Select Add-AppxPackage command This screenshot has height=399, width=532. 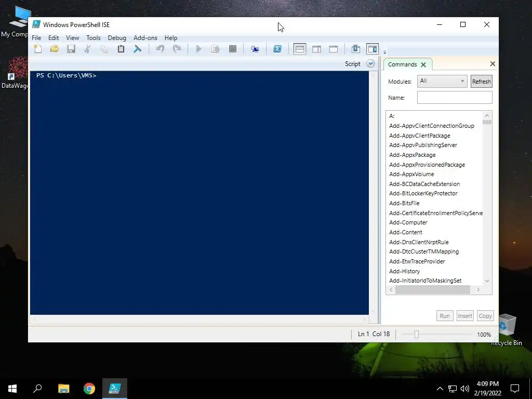click(x=412, y=155)
